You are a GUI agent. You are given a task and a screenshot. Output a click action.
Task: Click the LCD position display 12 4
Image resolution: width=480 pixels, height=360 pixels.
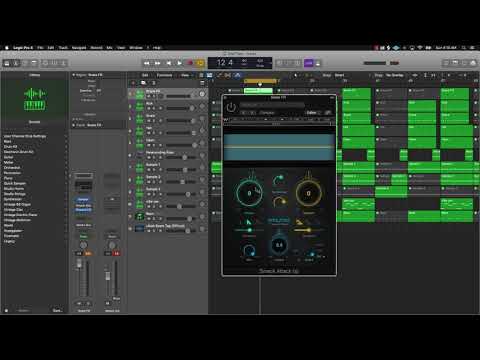225,63
